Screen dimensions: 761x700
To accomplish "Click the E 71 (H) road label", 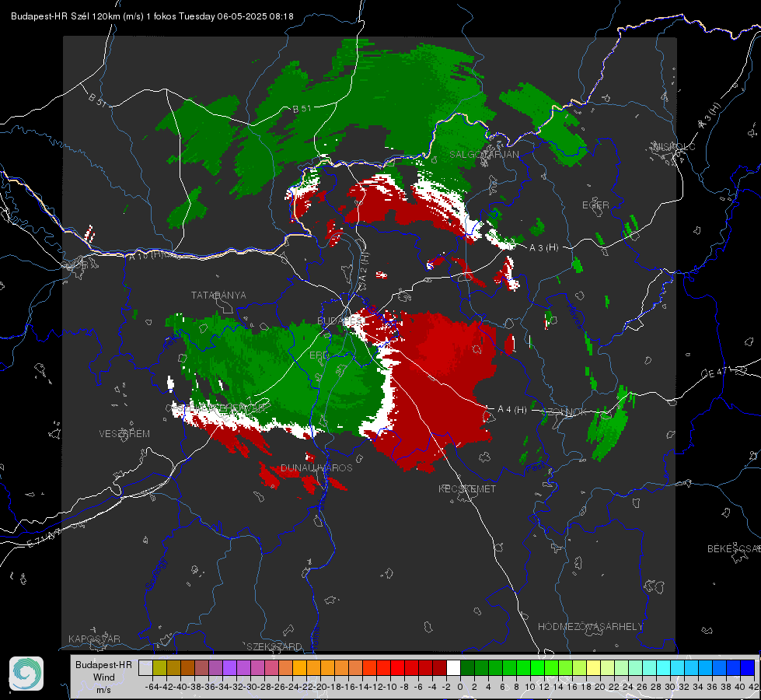I will coord(44,537).
